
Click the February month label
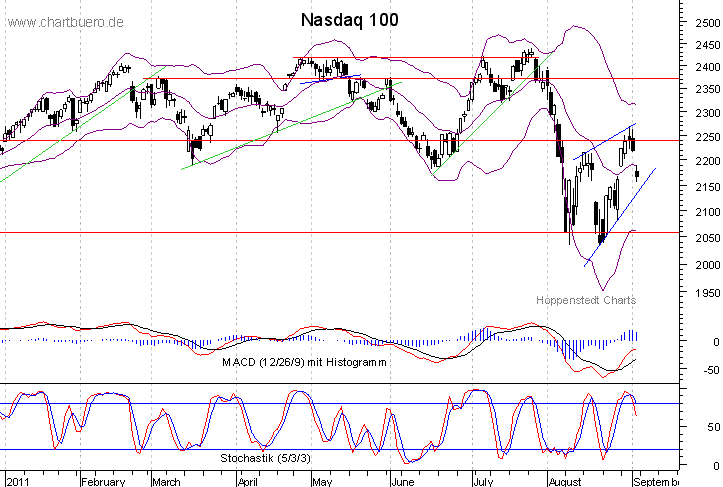pyautogui.click(x=103, y=482)
